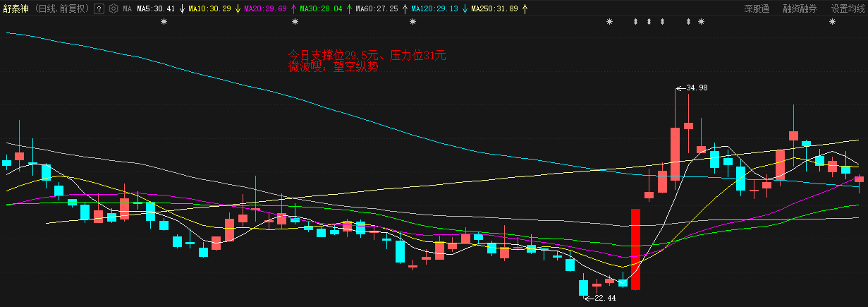Select the MA60:27.25 value

[x=377, y=9]
